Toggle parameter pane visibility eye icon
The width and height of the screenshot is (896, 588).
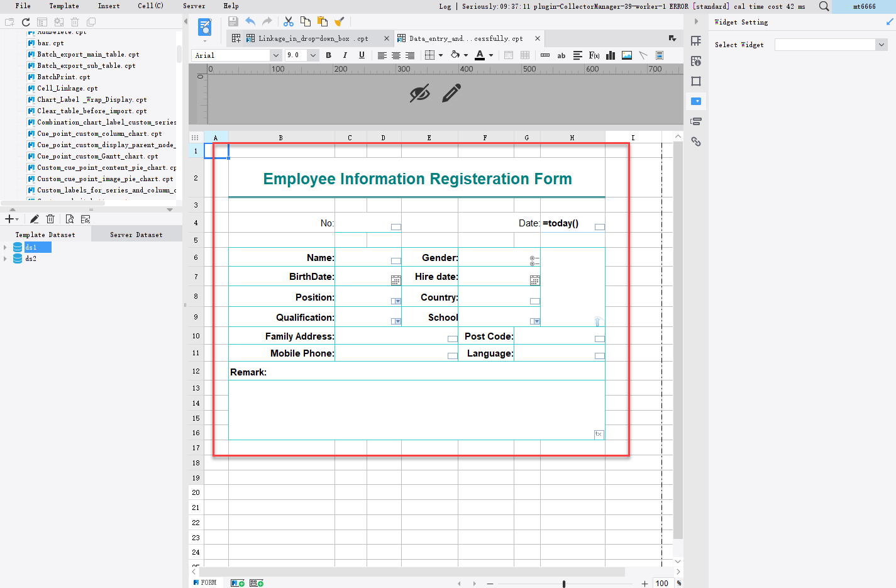coord(420,93)
